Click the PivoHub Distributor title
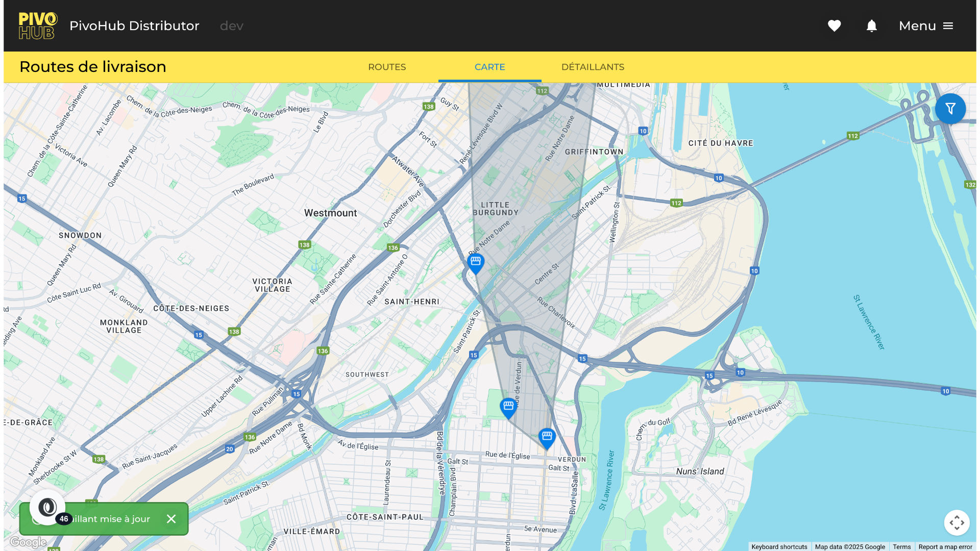The height and width of the screenshot is (551, 980). tap(134, 26)
